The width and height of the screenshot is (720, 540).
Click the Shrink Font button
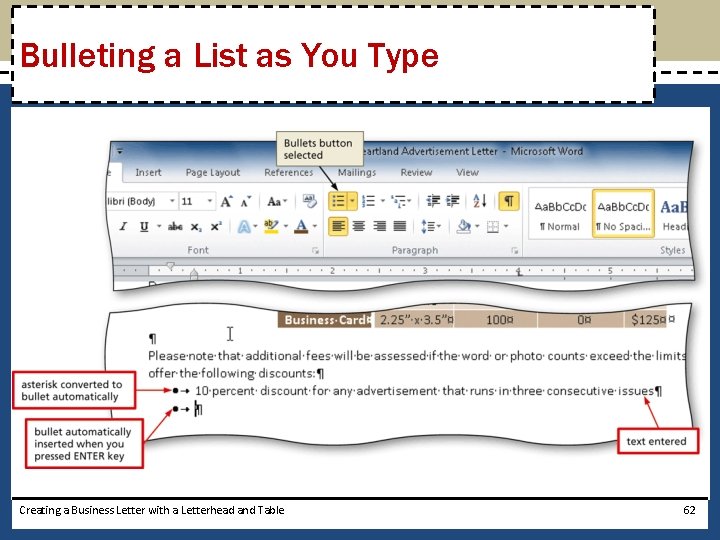click(246, 202)
